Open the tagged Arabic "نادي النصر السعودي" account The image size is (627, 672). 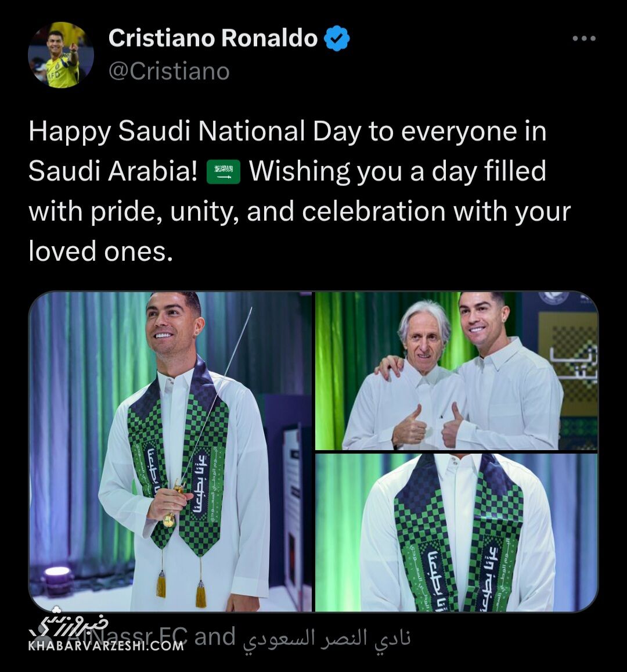[x=326, y=638]
